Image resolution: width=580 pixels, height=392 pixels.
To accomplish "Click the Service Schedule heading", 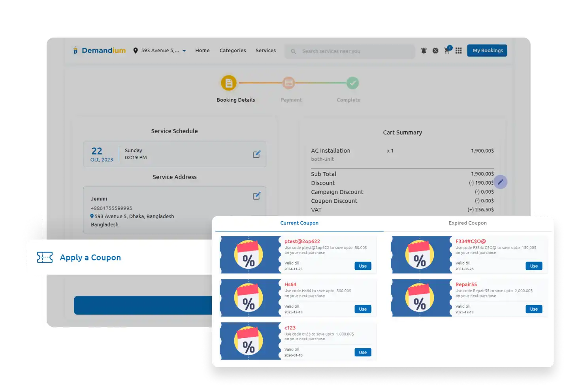I will tap(175, 131).
